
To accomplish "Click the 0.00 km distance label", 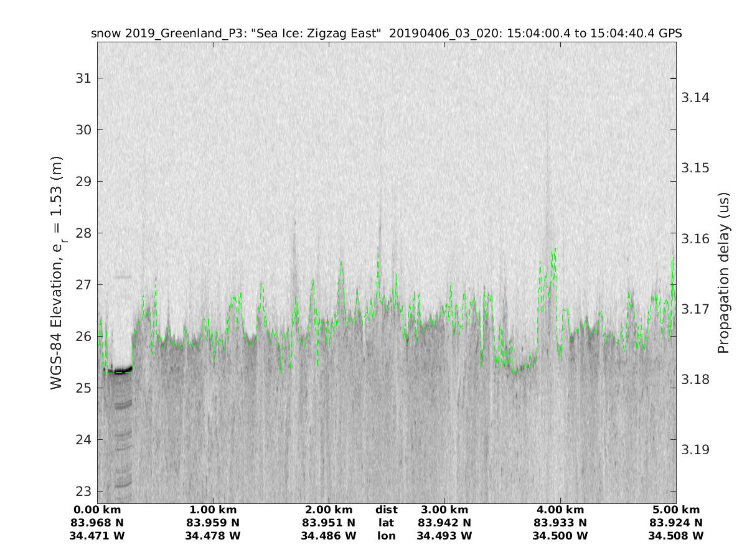I will pos(98,510).
